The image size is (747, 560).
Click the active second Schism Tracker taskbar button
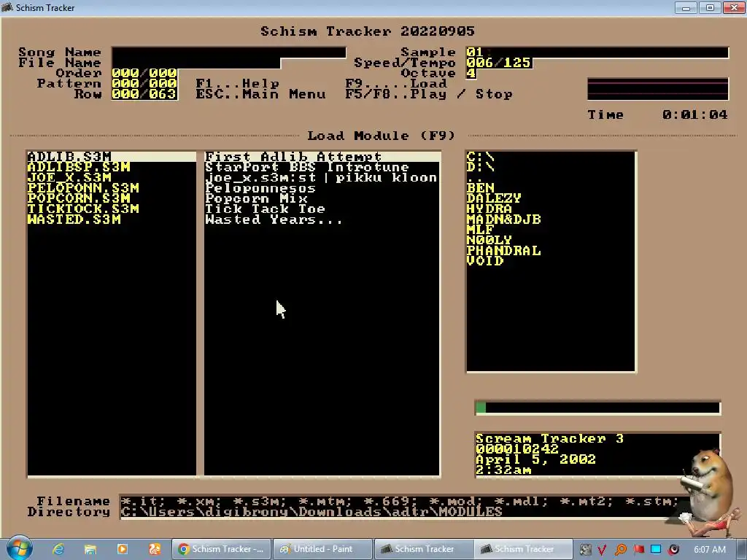pos(524,549)
